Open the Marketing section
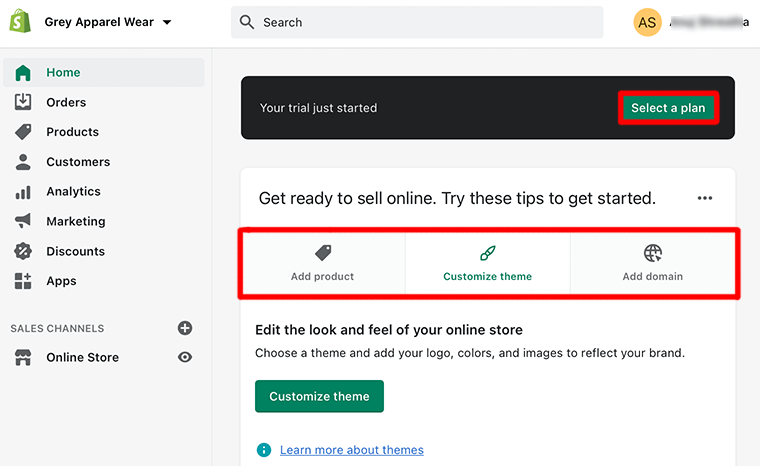Viewport: 760px width, 466px height. tap(76, 222)
